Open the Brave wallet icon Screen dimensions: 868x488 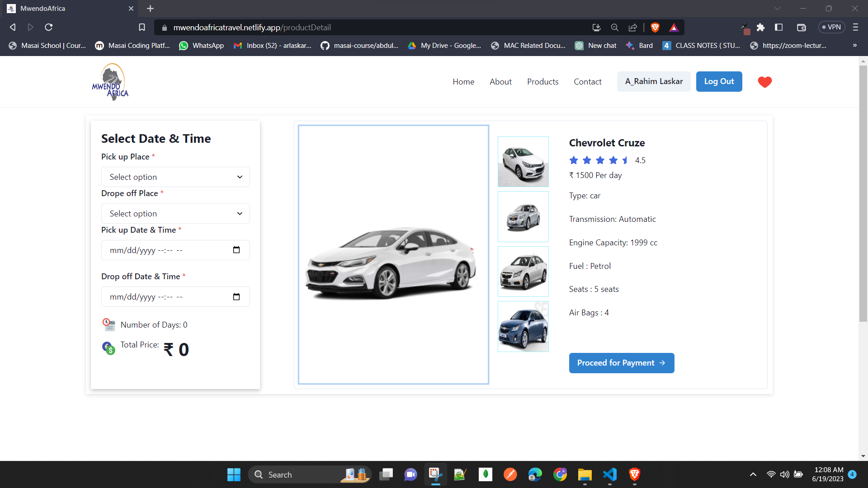pyautogui.click(x=801, y=28)
